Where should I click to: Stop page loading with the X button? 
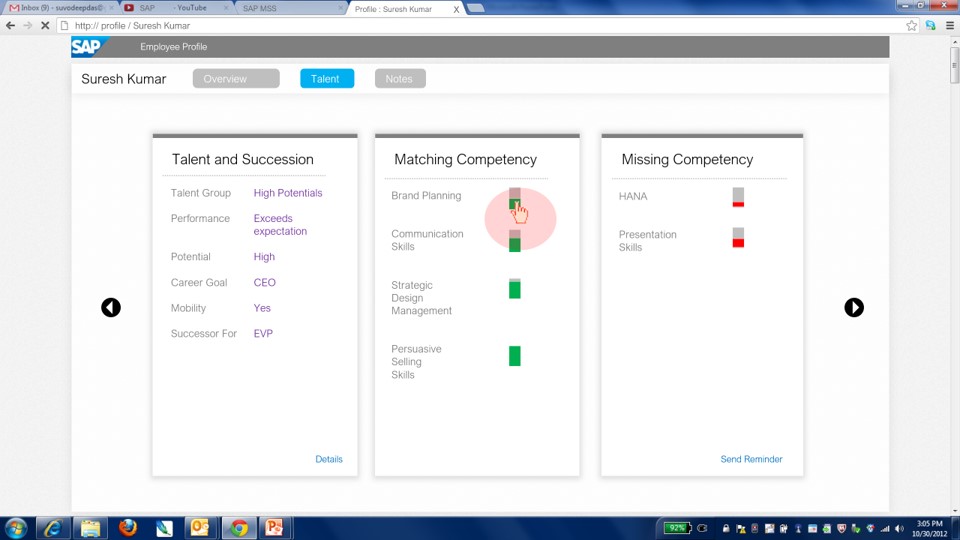click(45, 25)
